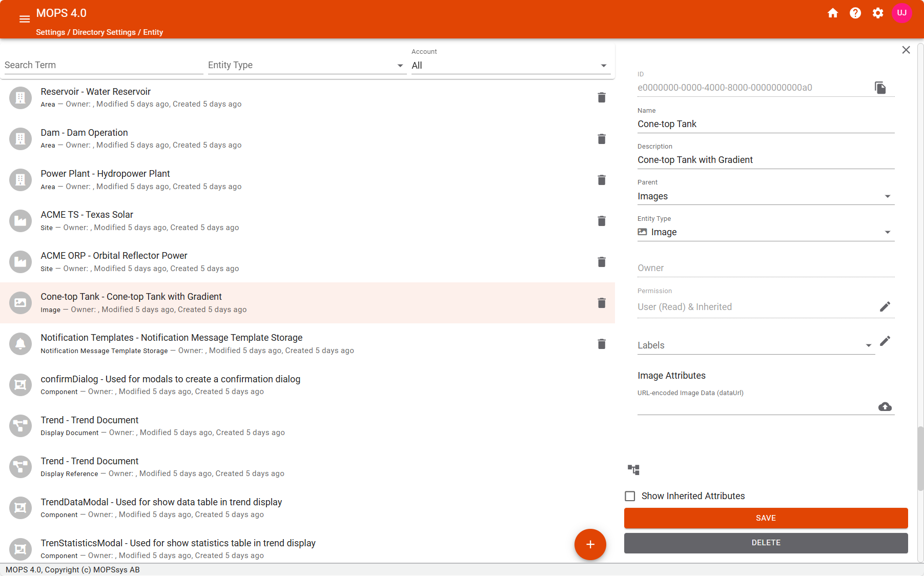The height and width of the screenshot is (576, 924).
Task: Open the Dam - Dam Operation entity
Action: (x=141, y=138)
